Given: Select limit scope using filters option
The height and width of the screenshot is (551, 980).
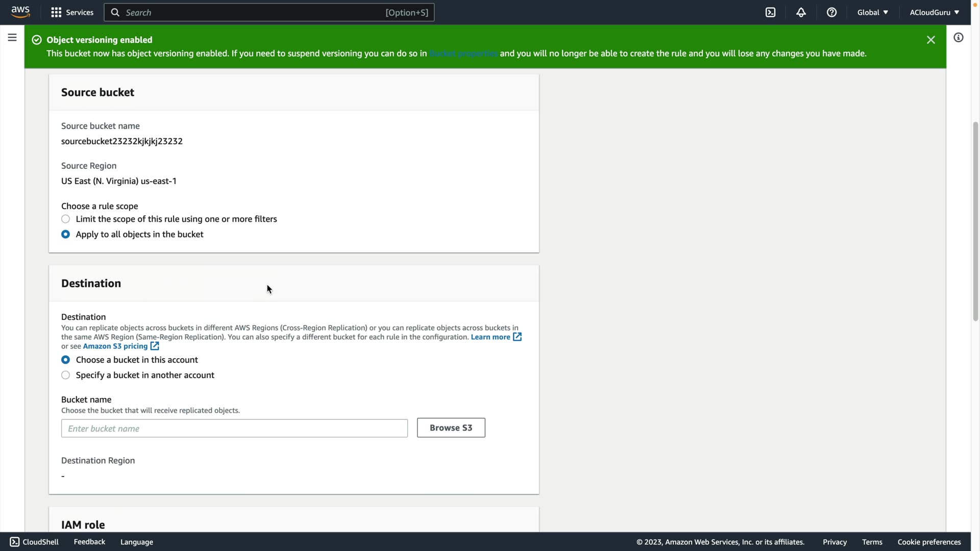Looking at the screenshot, I should [66, 219].
